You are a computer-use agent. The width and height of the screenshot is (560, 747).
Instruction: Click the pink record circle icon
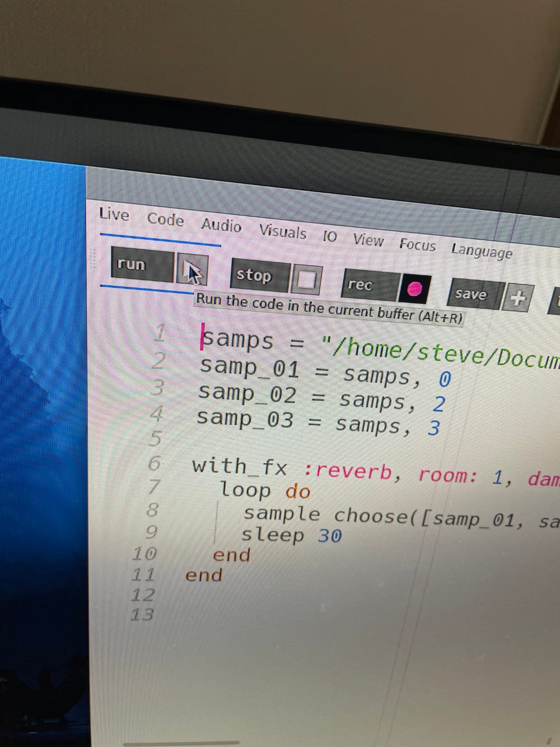(x=414, y=289)
